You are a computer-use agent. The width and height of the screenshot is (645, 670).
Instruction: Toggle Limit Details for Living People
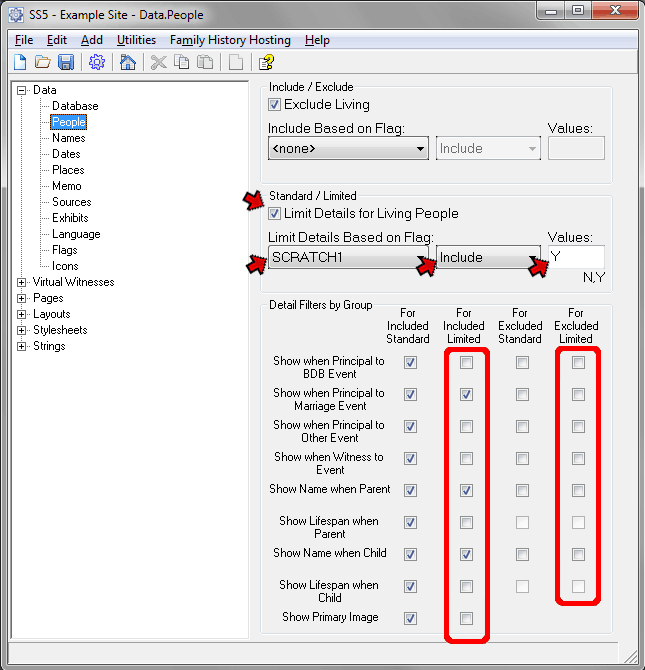[x=275, y=213]
